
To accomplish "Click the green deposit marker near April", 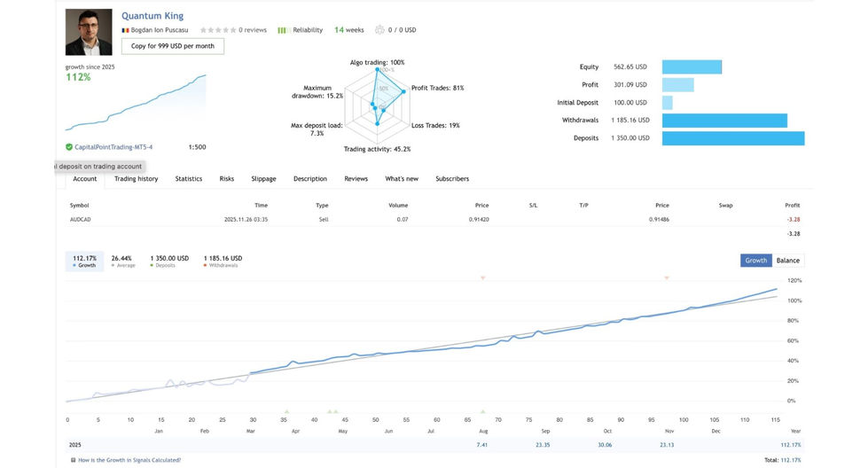I will click(x=285, y=411).
